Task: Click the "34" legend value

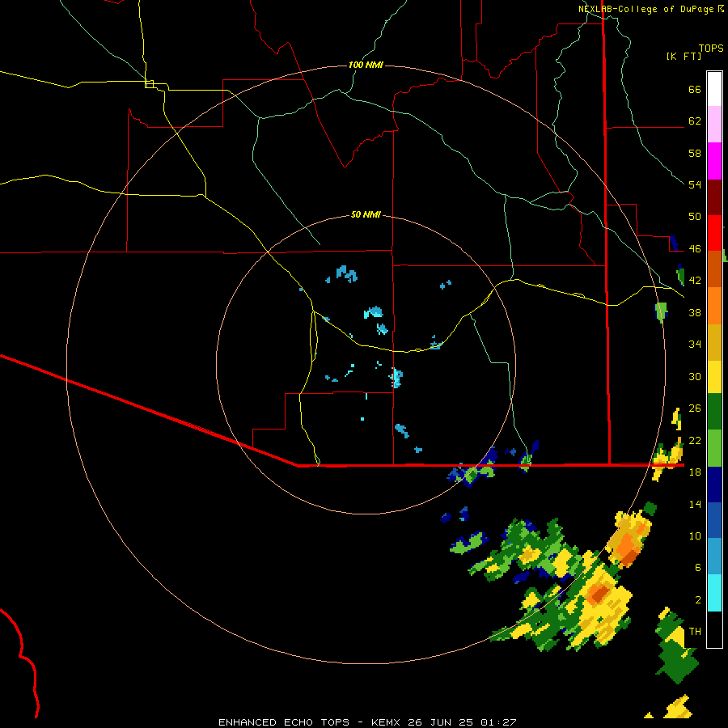Action: click(x=695, y=345)
